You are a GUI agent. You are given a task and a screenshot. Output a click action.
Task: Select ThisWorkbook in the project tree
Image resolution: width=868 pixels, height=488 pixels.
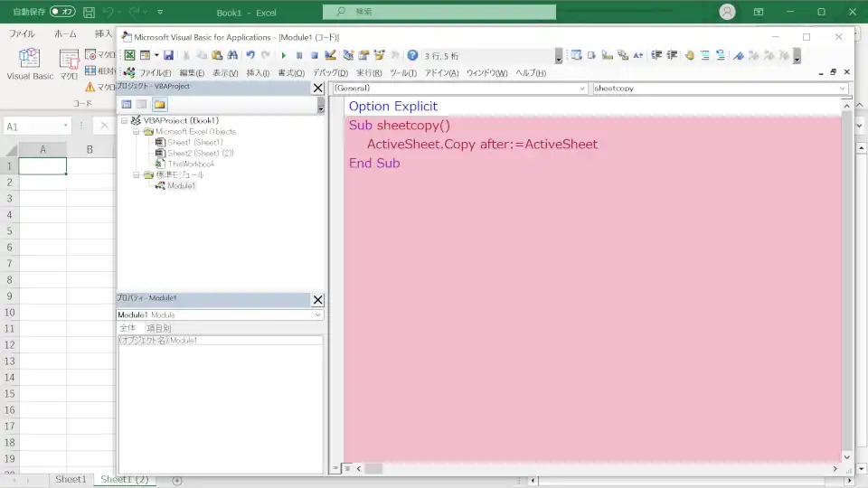[190, 164]
